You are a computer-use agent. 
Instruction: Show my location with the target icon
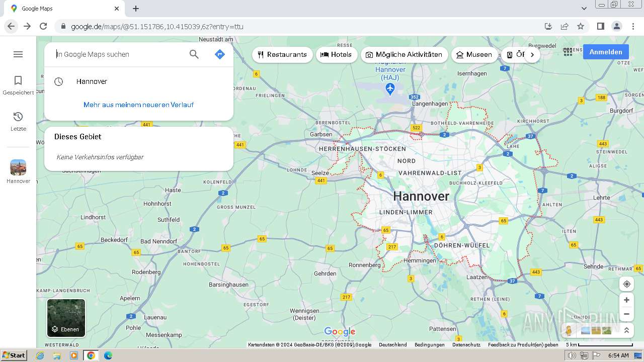[x=626, y=284]
